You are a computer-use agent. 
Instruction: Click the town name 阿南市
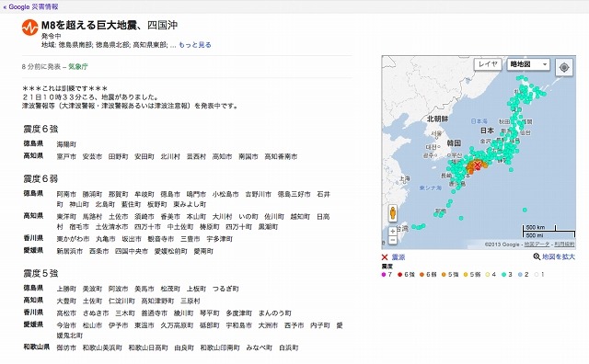pyautogui.click(x=66, y=194)
